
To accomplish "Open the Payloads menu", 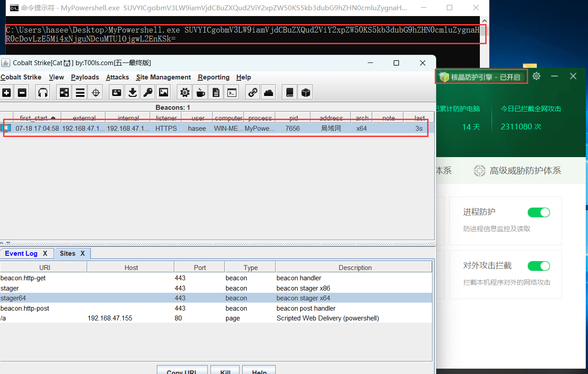I will [x=85, y=77].
